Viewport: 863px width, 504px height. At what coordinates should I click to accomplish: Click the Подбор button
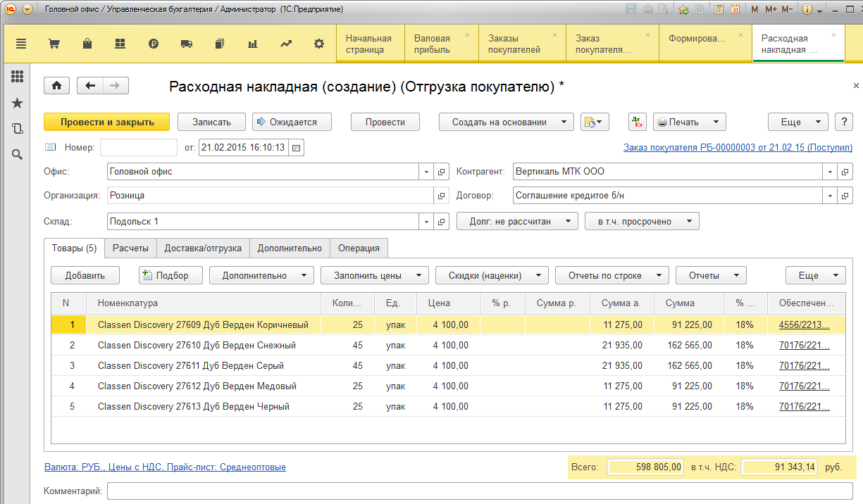pyautogui.click(x=171, y=275)
